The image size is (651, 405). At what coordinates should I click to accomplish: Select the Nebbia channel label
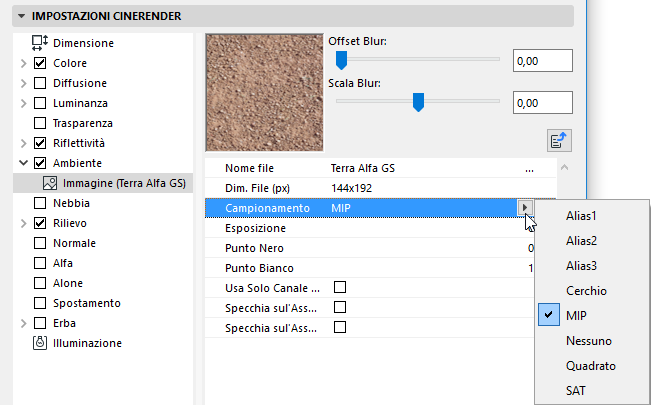tap(72, 203)
